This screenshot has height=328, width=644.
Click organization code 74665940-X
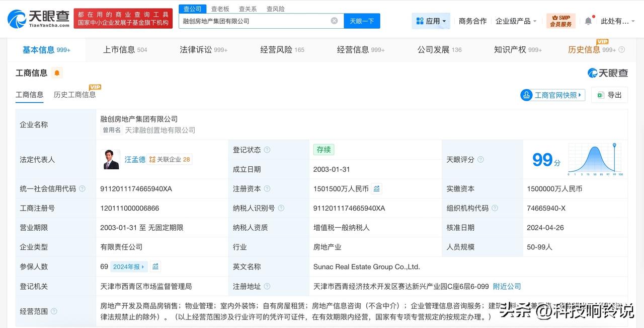tap(546, 208)
